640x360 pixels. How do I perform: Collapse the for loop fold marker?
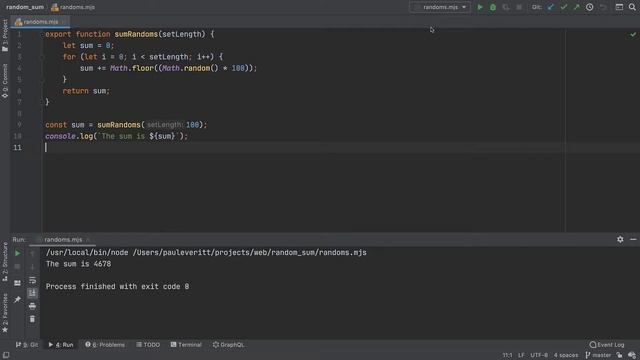pyautogui.click(x=42, y=57)
